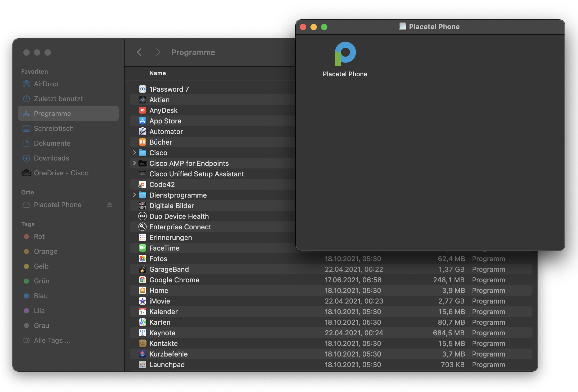This screenshot has height=392, width=578.
Task: Open Schreibtisch in the sidebar
Action: coord(68,128)
